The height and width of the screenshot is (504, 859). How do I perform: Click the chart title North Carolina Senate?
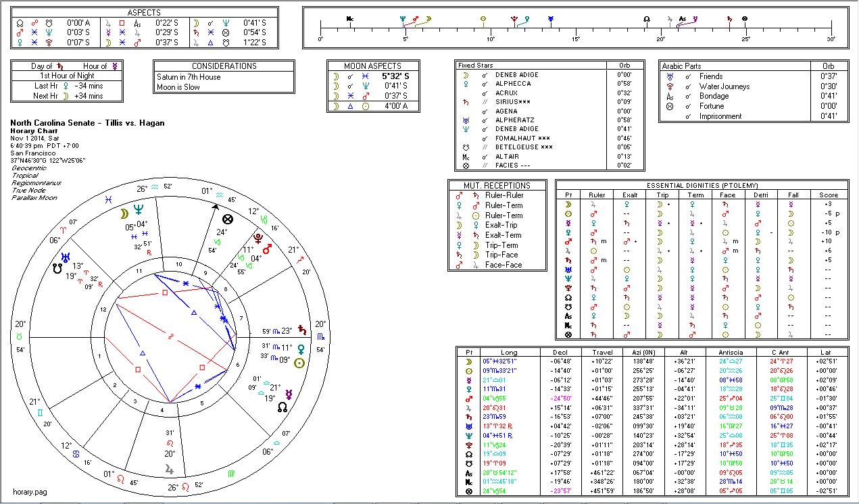tap(88, 123)
